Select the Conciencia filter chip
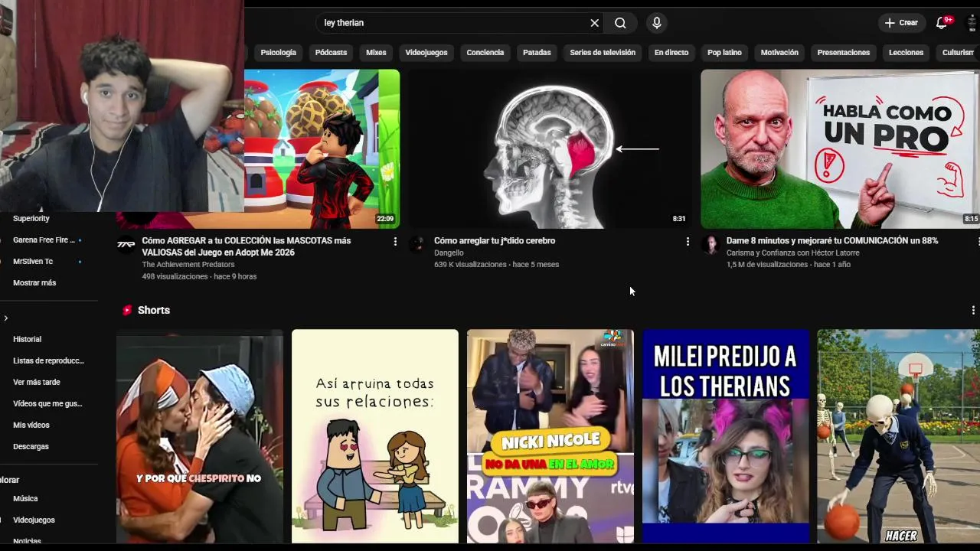The image size is (980, 551). click(485, 53)
